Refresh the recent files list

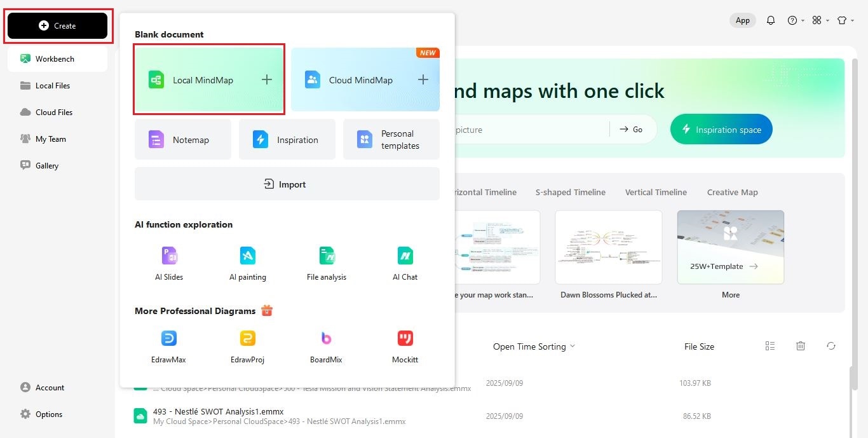[x=831, y=346]
